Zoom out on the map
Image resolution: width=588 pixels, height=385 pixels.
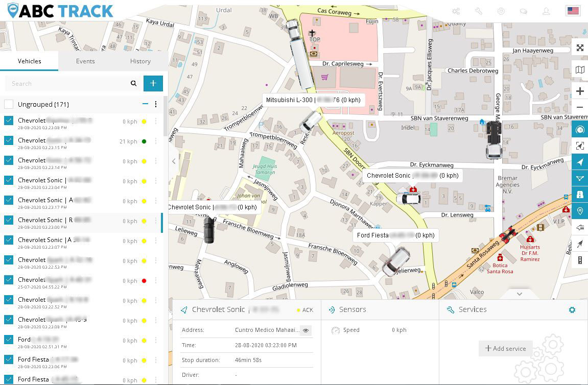(x=580, y=107)
